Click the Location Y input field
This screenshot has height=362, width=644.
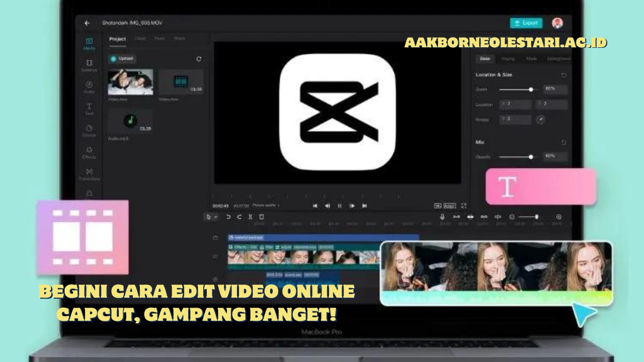pyautogui.click(x=551, y=105)
